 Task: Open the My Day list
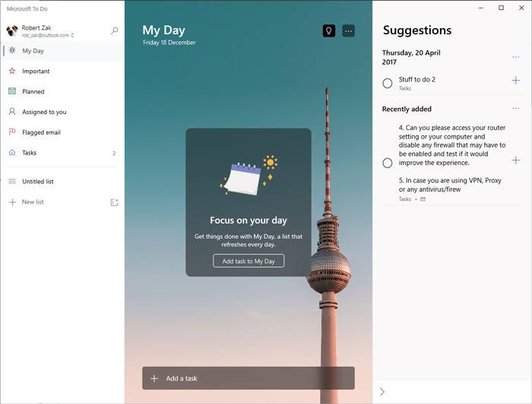[x=62, y=51]
